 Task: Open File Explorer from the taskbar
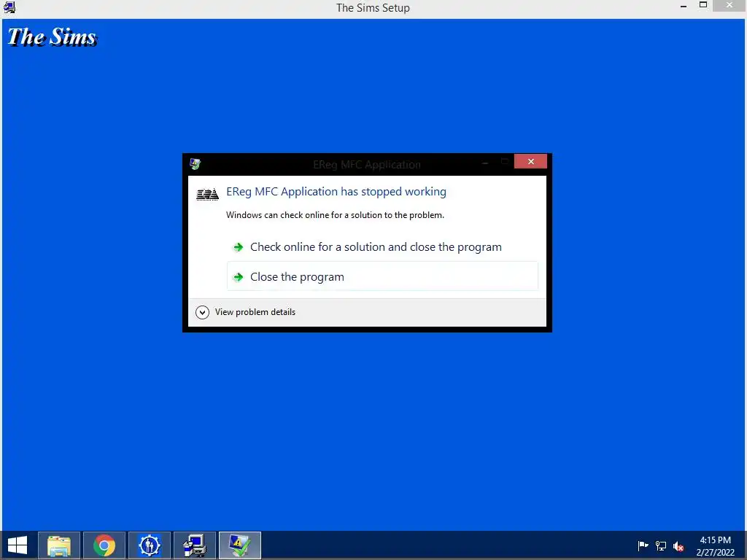coord(59,545)
